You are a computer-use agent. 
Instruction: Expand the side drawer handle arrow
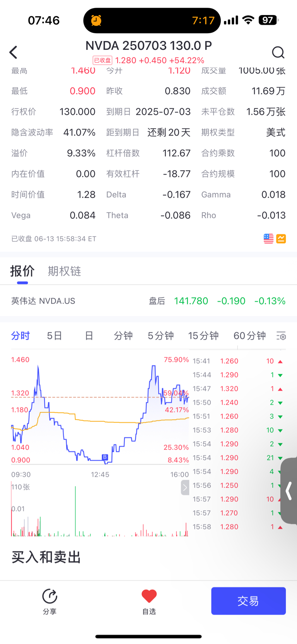pyautogui.click(x=288, y=491)
